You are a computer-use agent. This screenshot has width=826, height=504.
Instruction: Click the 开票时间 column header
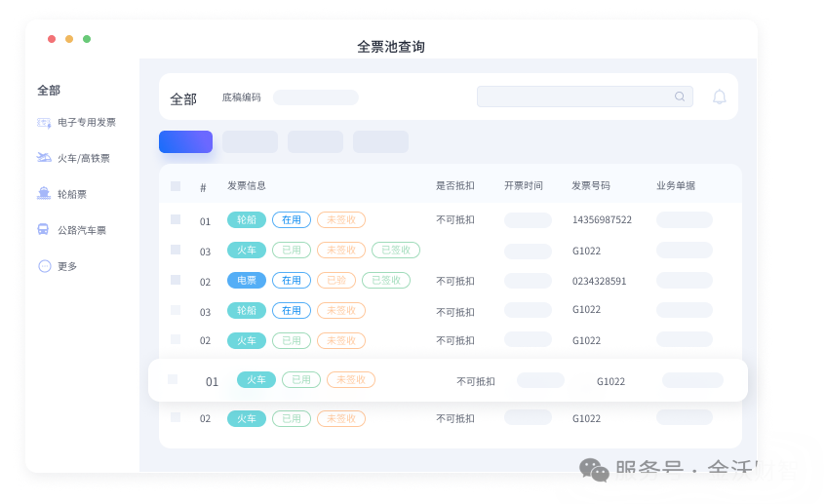[523, 185]
